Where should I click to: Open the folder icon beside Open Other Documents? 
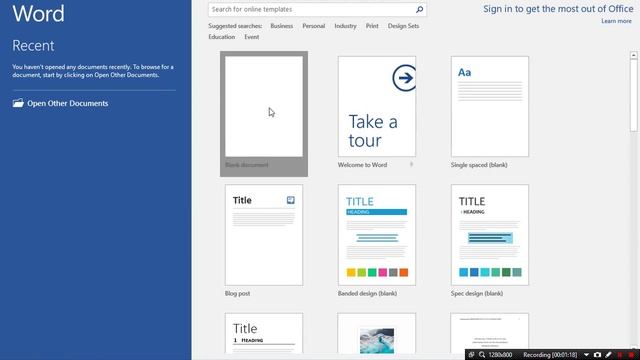tap(18, 103)
